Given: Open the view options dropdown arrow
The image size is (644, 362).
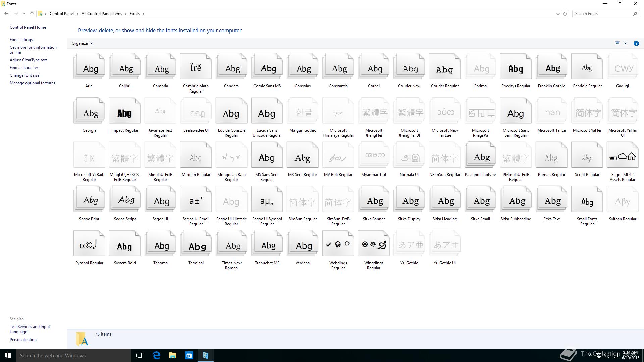Looking at the screenshot, I should click(x=625, y=43).
